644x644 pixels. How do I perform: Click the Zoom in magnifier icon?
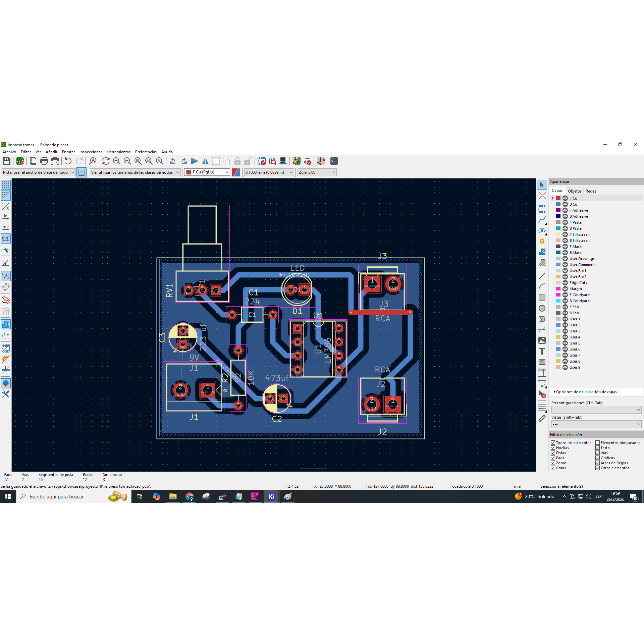[116, 161]
